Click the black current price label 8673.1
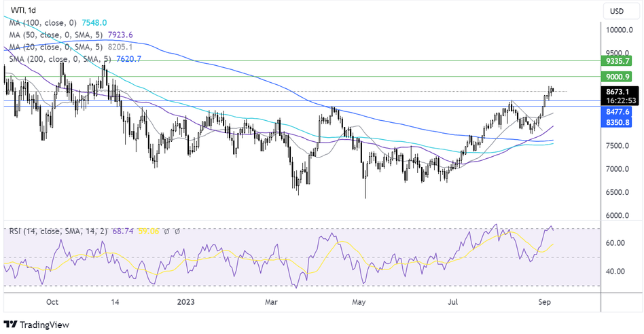This screenshot has width=644, height=334. coord(619,91)
